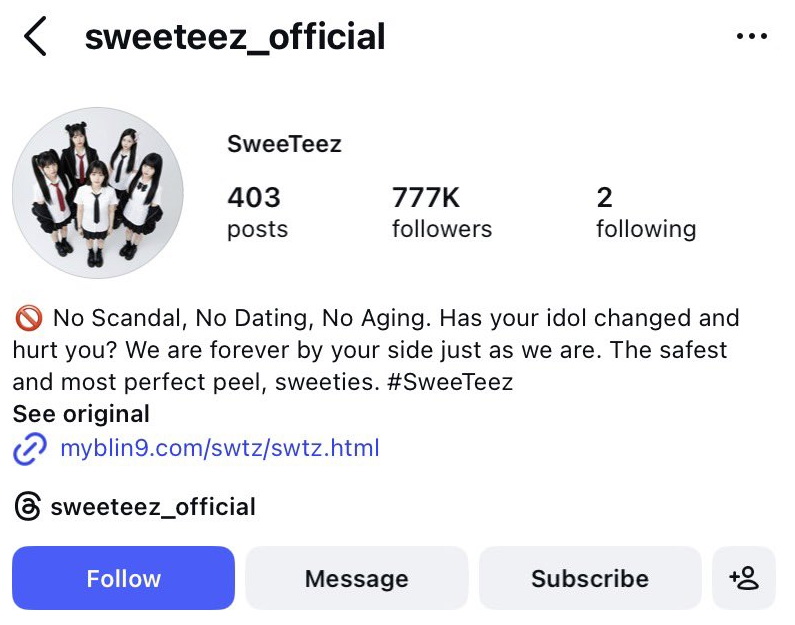Tap the SweeTeez profile picture
Image resolution: width=795 pixels, height=625 pixels.
(x=97, y=192)
